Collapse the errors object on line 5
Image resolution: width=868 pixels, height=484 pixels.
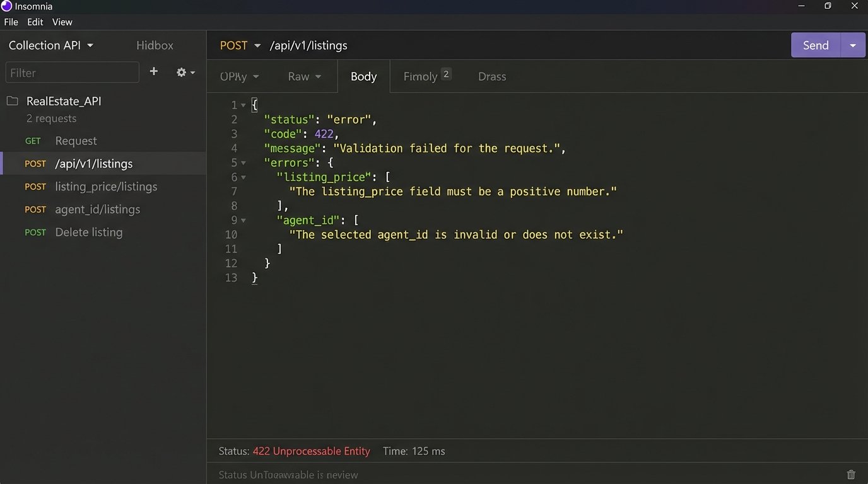(245, 163)
